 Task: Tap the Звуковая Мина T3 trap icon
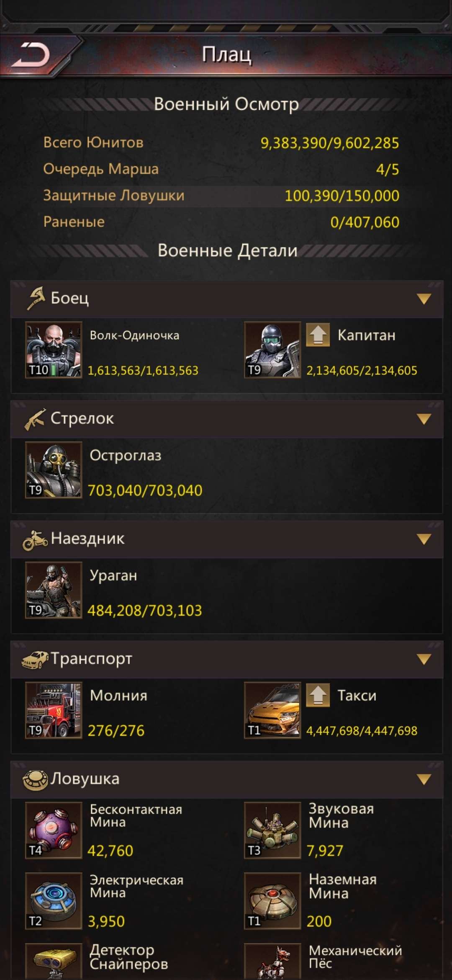pos(272,830)
